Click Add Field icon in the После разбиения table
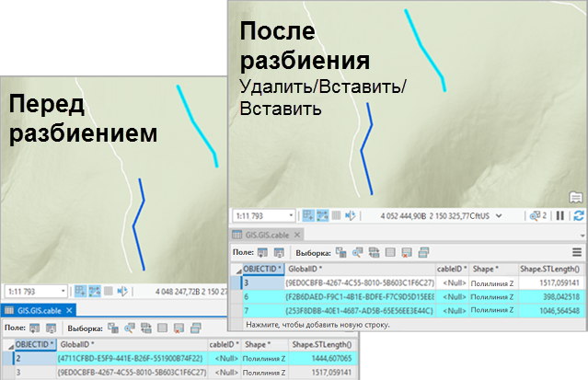 tap(262, 251)
